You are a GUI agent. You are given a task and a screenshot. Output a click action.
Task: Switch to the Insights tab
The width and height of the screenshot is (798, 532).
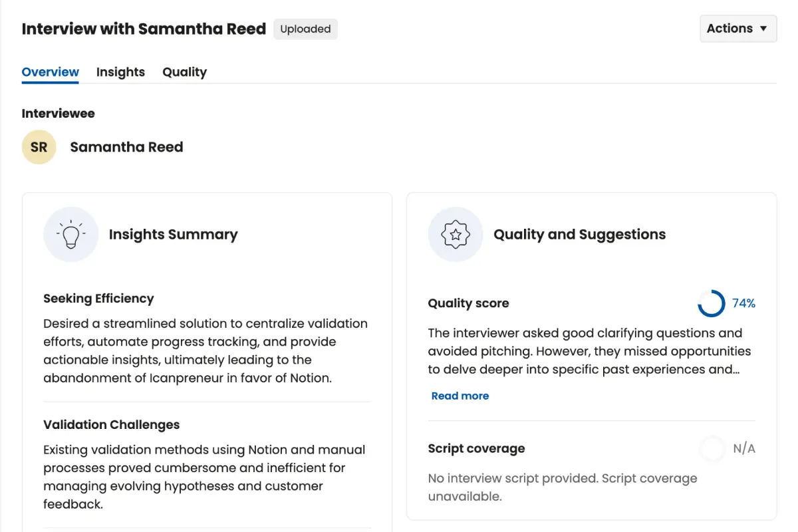tap(120, 72)
